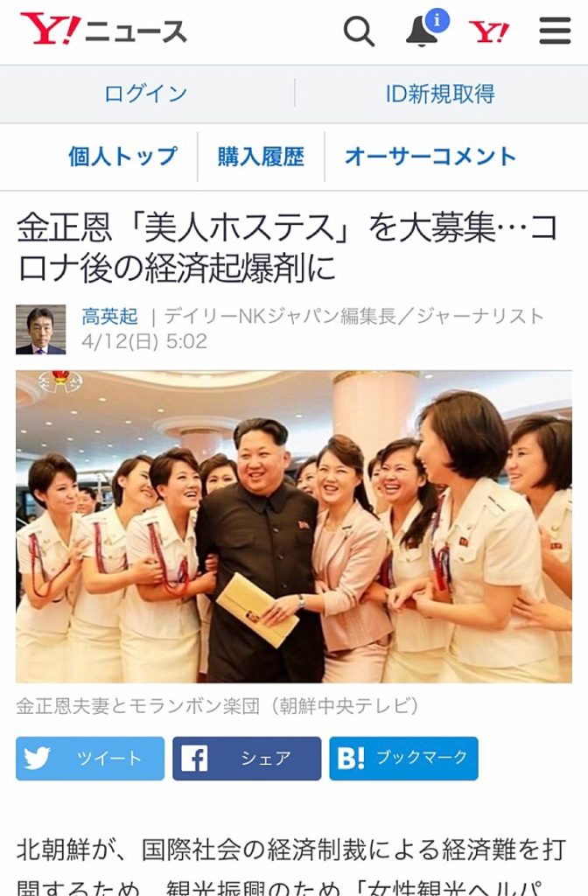This screenshot has width=588, height=896.
Task: Click the author portrait thumbnail
Action: pos(40,330)
